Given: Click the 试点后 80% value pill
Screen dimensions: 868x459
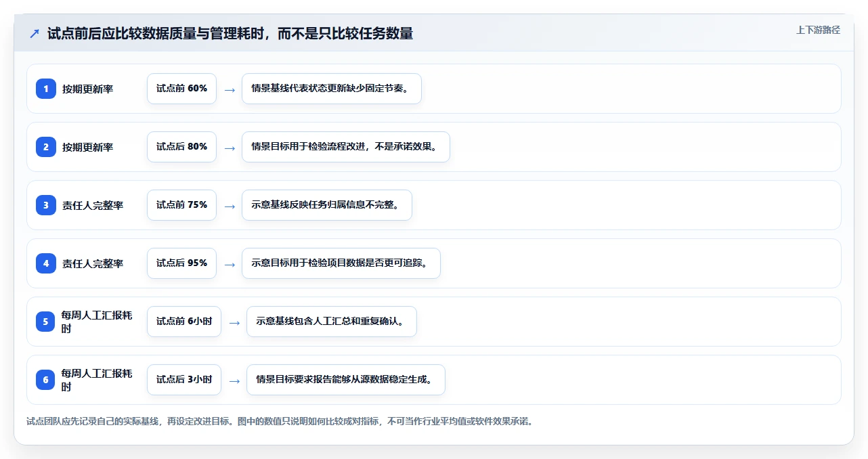Looking at the screenshot, I should [181, 147].
